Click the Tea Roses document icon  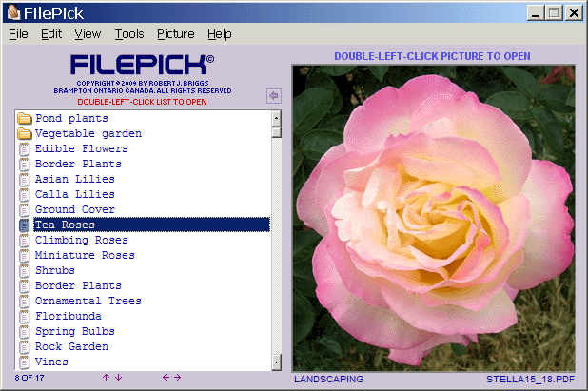25,225
